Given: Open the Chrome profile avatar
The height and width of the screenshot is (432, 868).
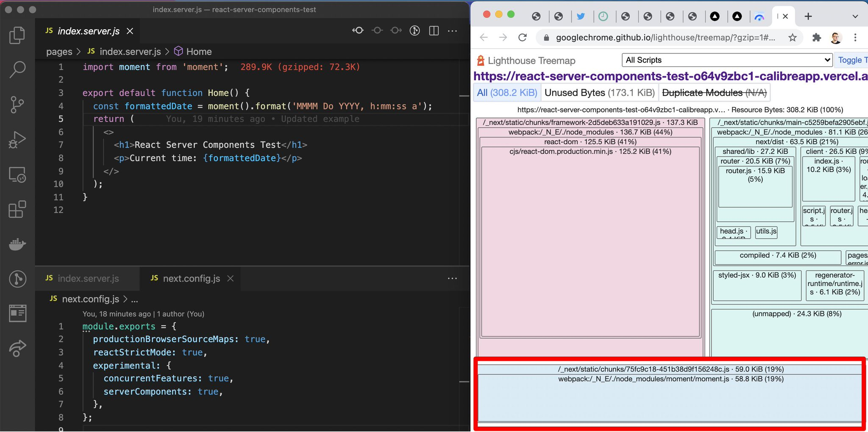Looking at the screenshot, I should tap(836, 38).
